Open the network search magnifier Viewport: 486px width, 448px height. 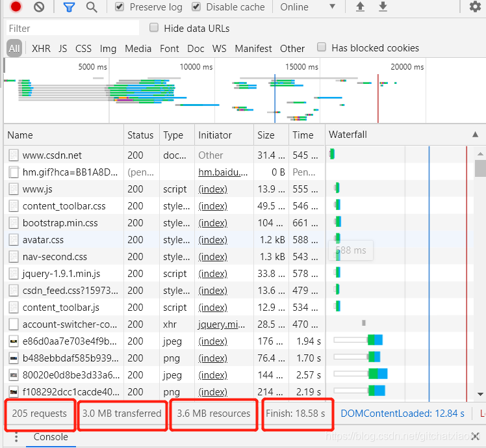pyautogui.click(x=92, y=7)
